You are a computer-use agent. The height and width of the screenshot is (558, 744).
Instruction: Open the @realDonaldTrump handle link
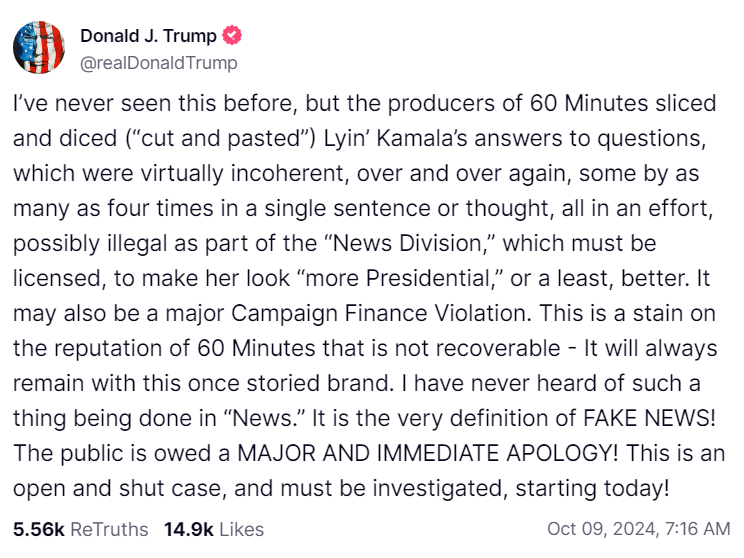point(159,63)
